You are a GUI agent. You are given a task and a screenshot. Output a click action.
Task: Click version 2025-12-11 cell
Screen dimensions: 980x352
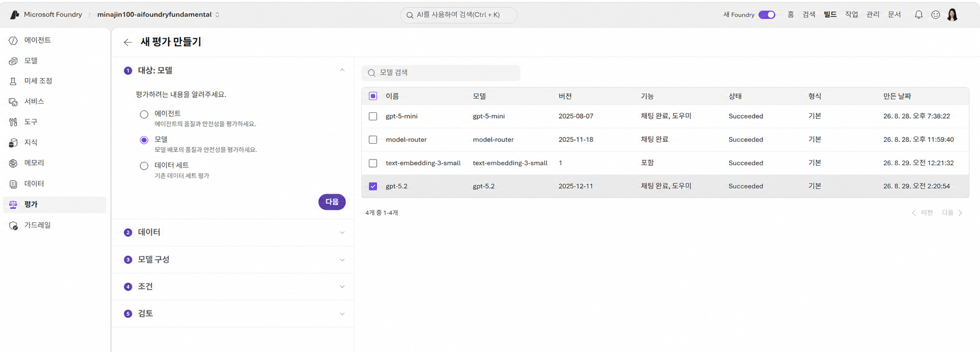point(576,186)
